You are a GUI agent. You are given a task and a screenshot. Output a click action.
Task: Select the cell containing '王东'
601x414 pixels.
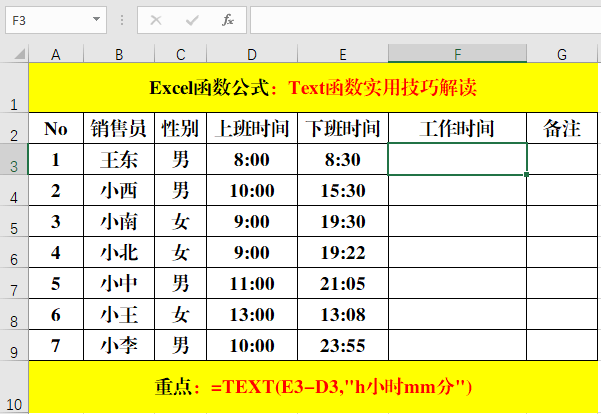pyautogui.click(x=119, y=159)
